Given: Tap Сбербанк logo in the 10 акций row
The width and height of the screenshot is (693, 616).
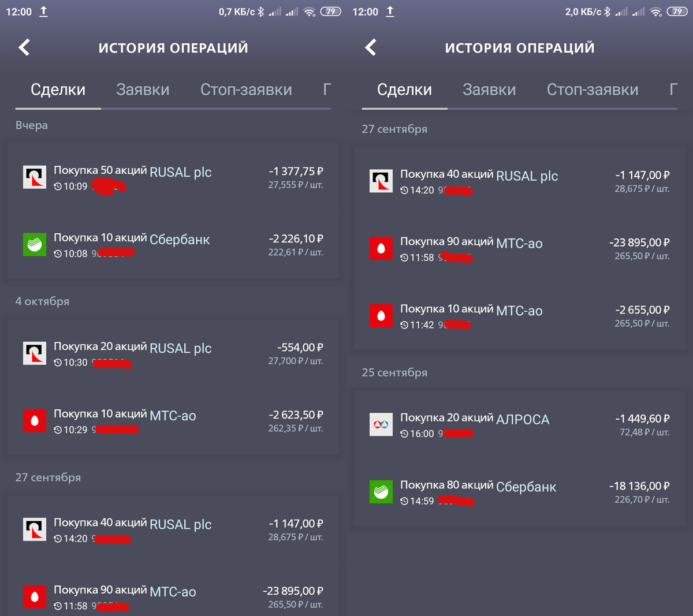Looking at the screenshot, I should pyautogui.click(x=35, y=245).
